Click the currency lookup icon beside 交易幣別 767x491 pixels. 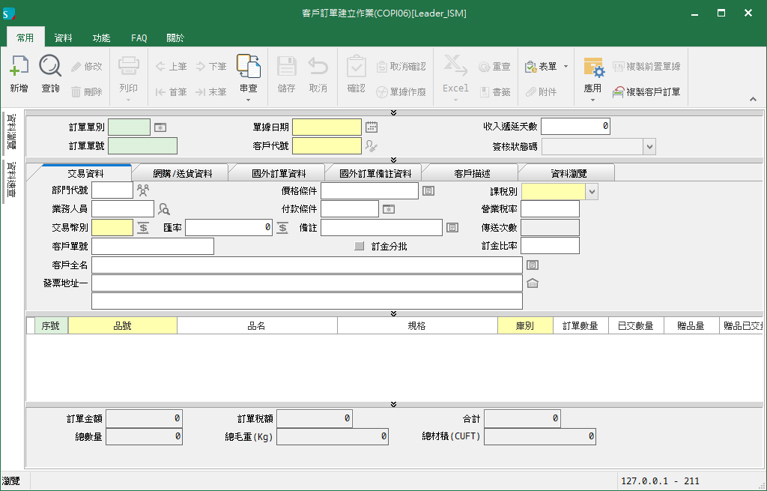point(143,228)
